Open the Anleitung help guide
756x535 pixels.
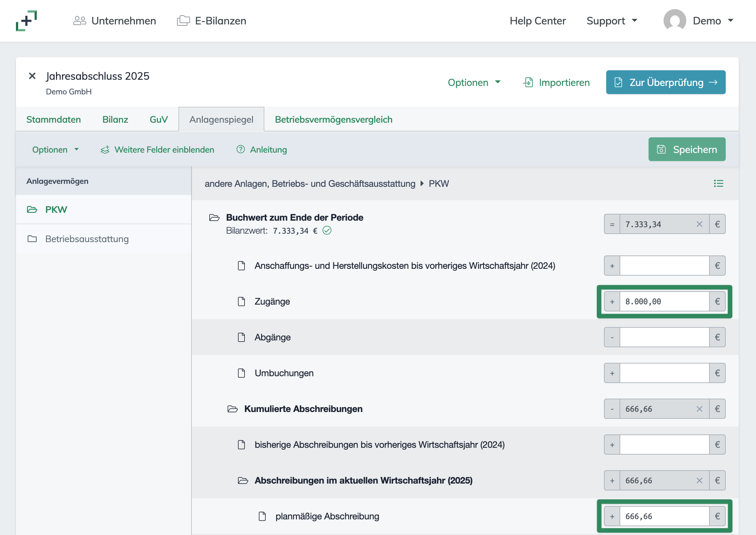(x=261, y=150)
